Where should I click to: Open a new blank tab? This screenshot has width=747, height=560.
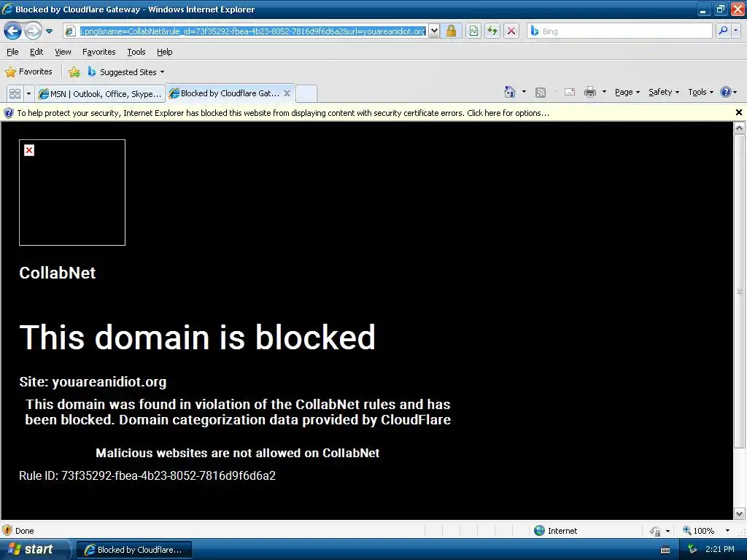[x=306, y=93]
